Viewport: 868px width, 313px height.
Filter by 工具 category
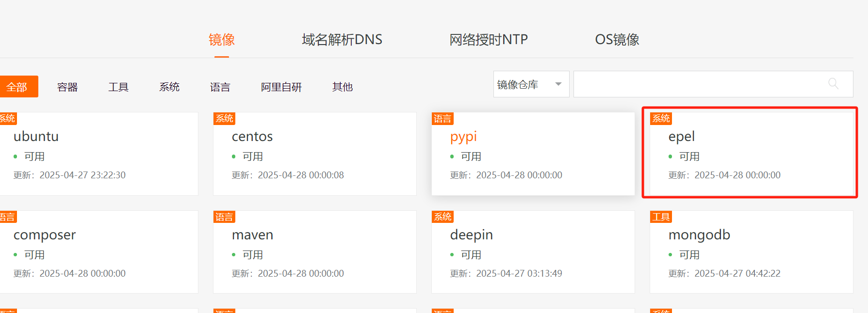coord(118,87)
